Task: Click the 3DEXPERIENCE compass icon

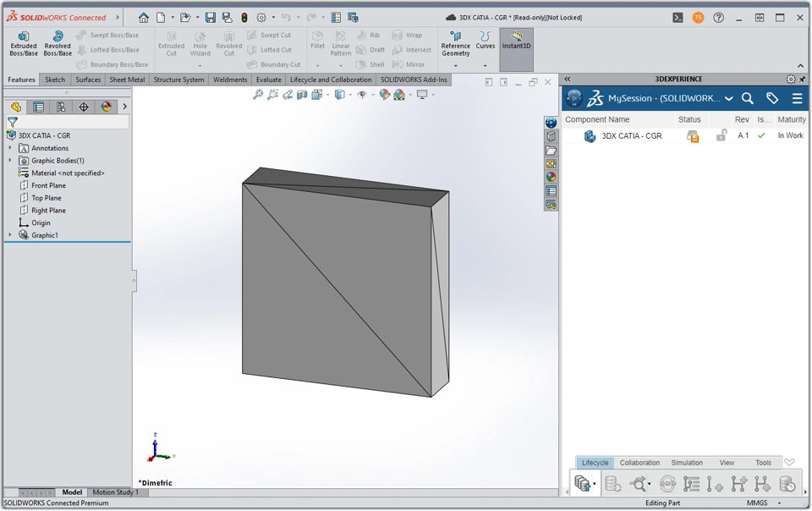Action: (573, 98)
